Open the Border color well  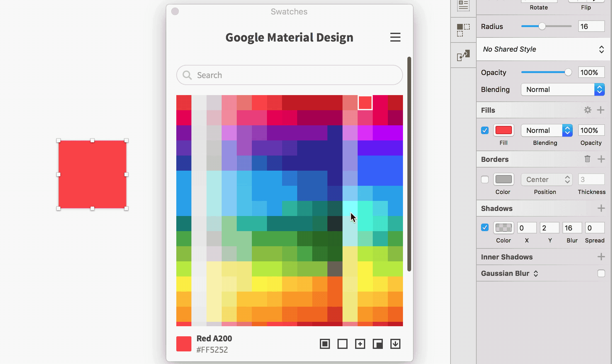(504, 179)
